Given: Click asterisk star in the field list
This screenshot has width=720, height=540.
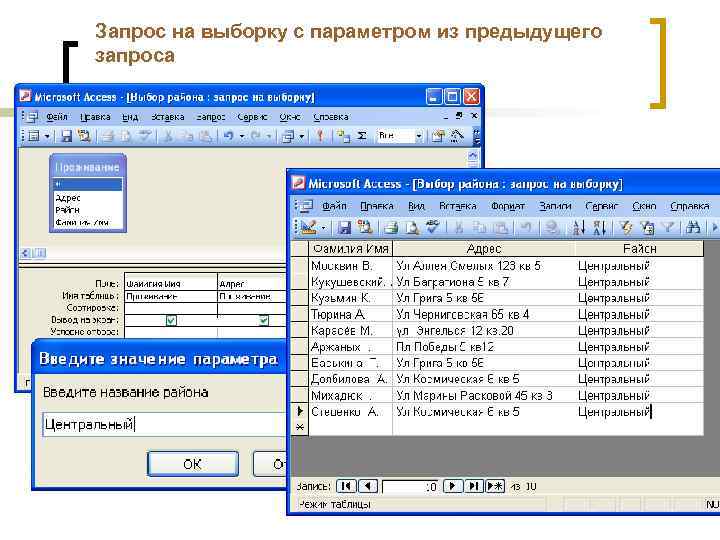Looking at the screenshot, I should (x=58, y=185).
